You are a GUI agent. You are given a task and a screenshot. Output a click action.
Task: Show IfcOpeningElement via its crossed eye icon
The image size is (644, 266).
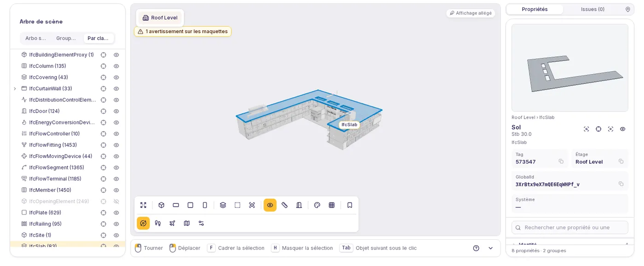pos(116,202)
